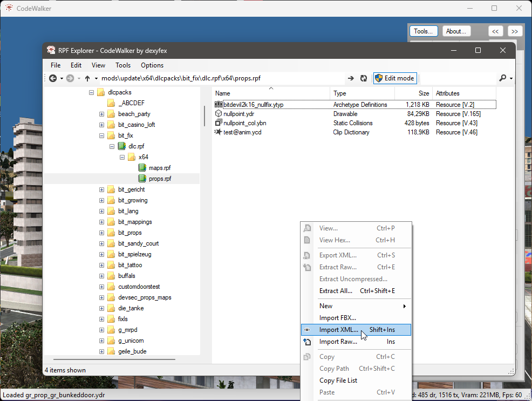Click Extract All... in context menu

point(336,291)
